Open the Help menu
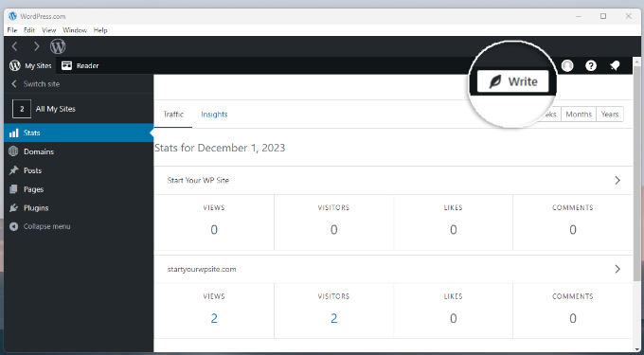 100,30
